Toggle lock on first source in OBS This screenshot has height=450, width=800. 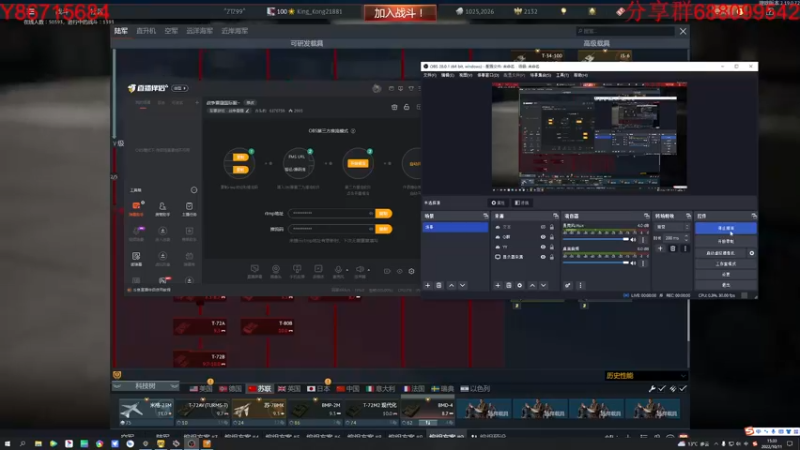point(552,227)
